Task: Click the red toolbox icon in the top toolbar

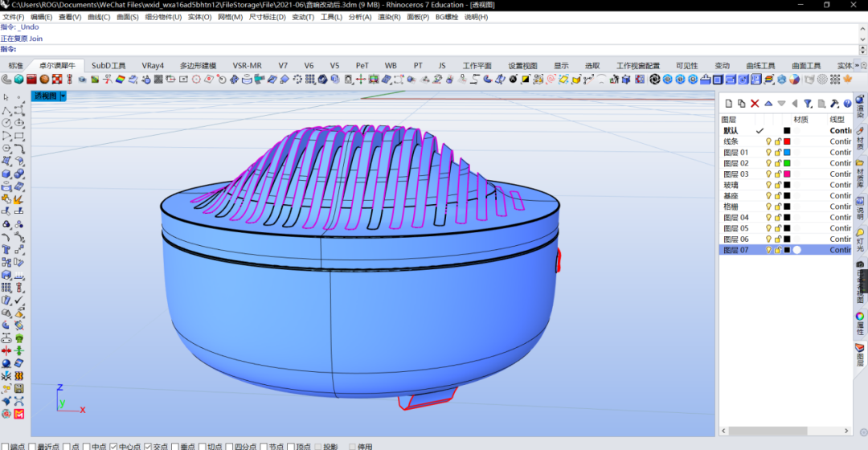Action: point(31,79)
